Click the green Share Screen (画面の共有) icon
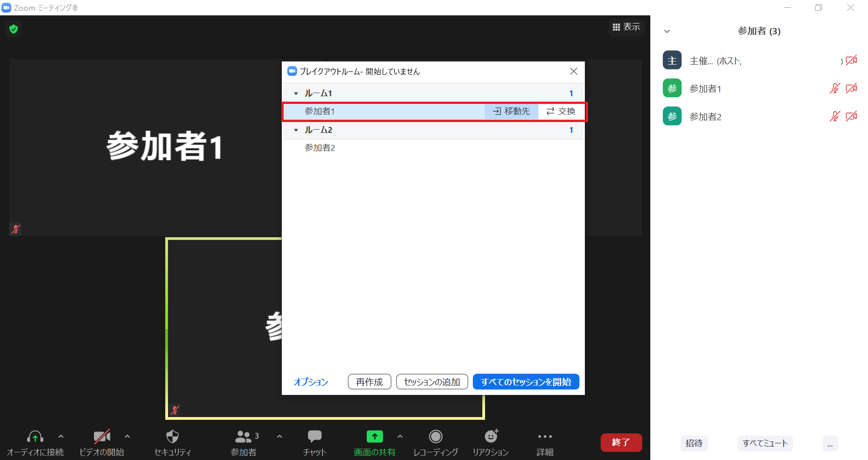This screenshot has width=868, height=460. point(374,437)
